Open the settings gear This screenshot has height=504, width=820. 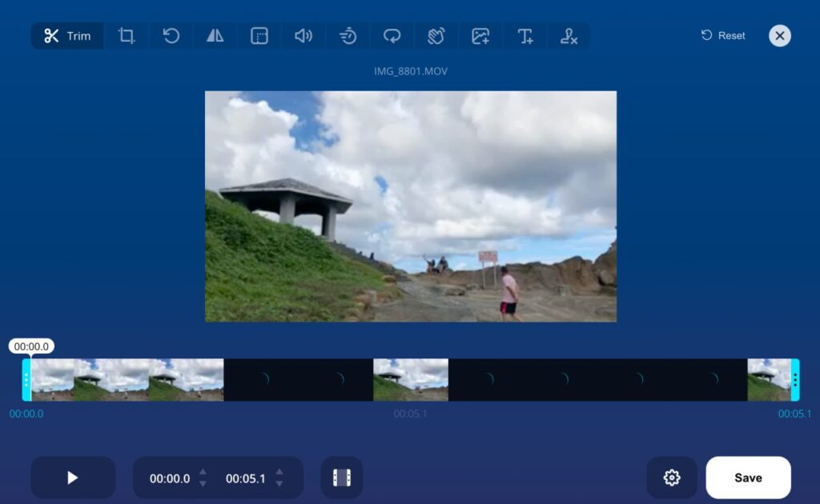[x=672, y=478]
